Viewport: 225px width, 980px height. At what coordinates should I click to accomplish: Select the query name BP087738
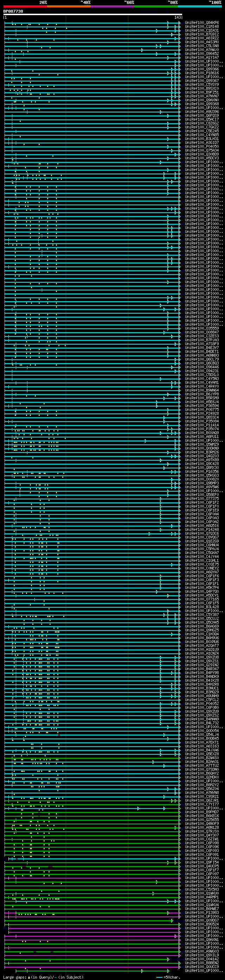pos(13,11)
